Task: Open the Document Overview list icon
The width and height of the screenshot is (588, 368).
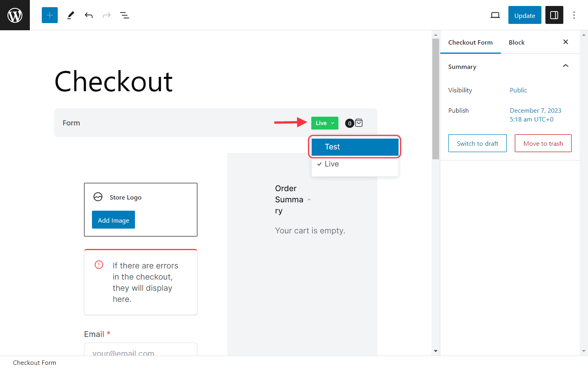Action: 125,15
